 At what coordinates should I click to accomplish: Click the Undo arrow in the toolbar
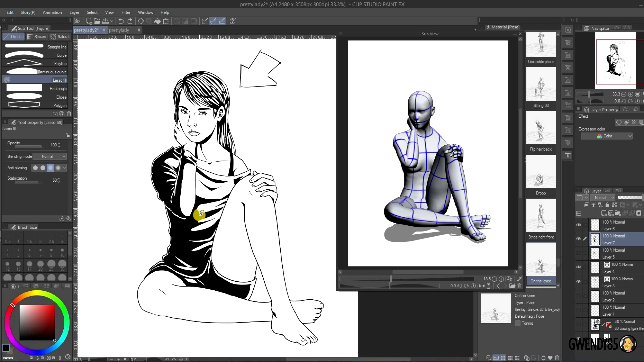point(121,21)
